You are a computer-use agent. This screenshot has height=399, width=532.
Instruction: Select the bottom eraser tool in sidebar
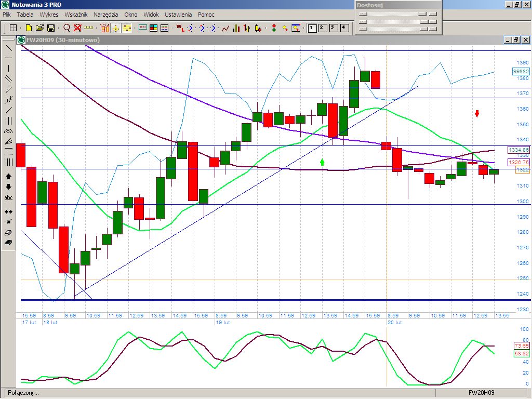point(8,243)
